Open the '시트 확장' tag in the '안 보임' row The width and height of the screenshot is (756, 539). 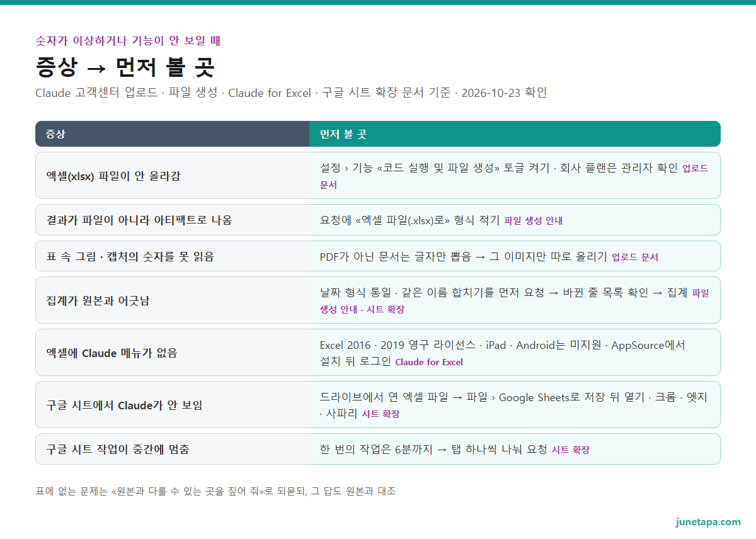[381, 414]
